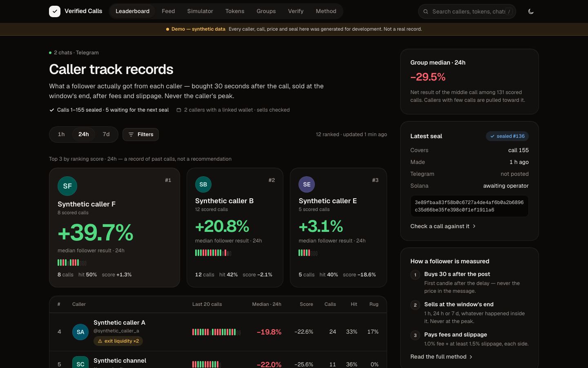Image resolution: width=588 pixels, height=368 pixels.
Task: Click the sealed #136 badge
Action: pos(507,136)
